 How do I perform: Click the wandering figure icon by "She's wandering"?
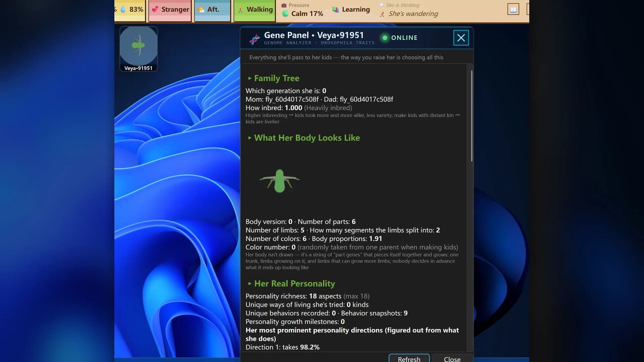tap(382, 14)
